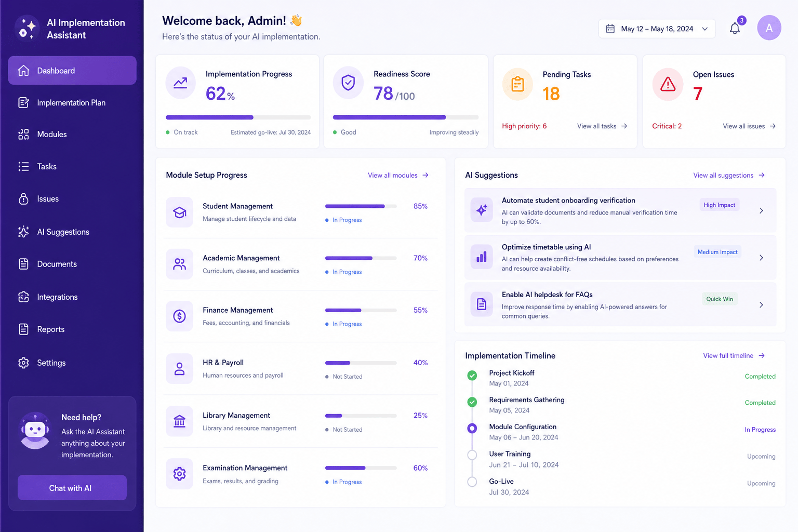The image size is (798, 532).
Task: Click the Library Management building icon
Action: coord(180,421)
